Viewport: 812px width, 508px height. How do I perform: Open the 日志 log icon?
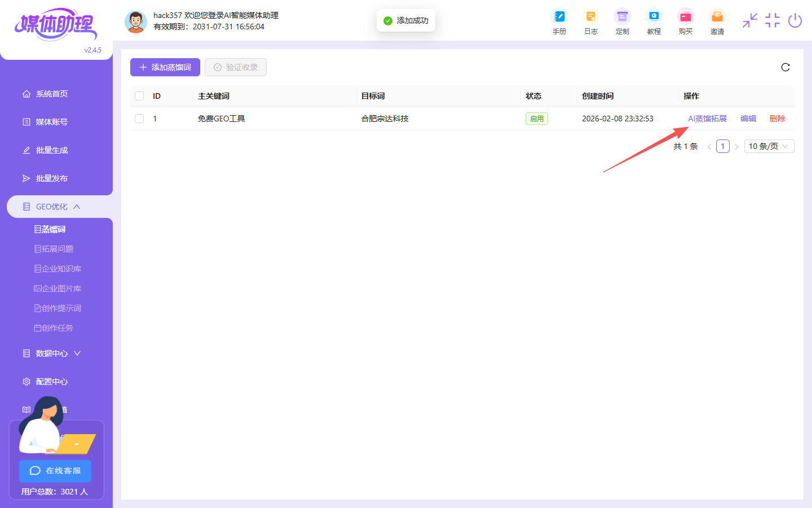[x=590, y=22]
